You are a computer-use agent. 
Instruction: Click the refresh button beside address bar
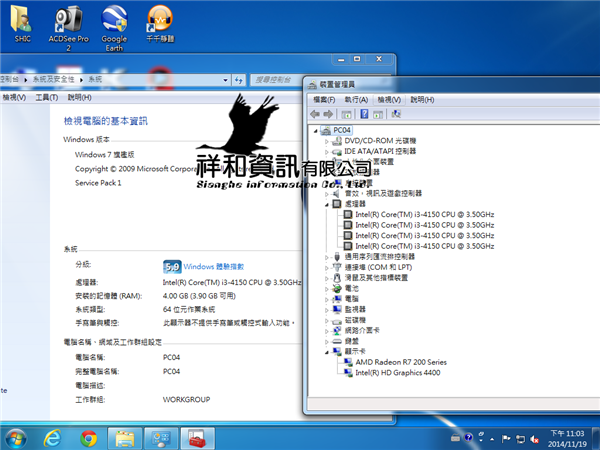(x=239, y=80)
